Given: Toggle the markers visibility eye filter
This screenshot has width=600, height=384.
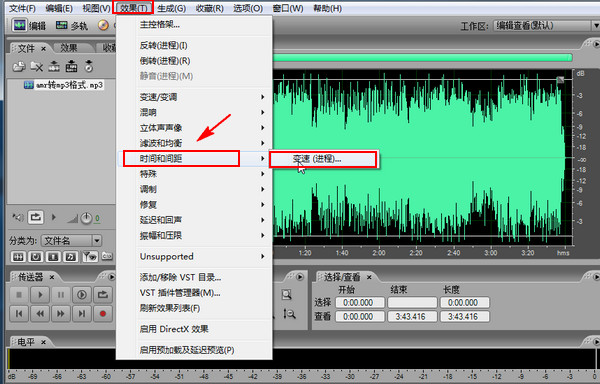Looking at the screenshot, I should (90, 257).
